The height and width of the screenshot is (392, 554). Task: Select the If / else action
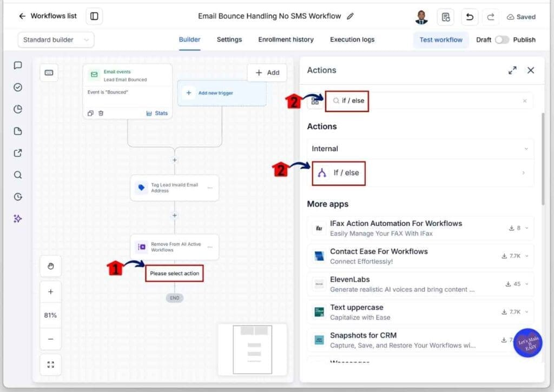pyautogui.click(x=420, y=172)
